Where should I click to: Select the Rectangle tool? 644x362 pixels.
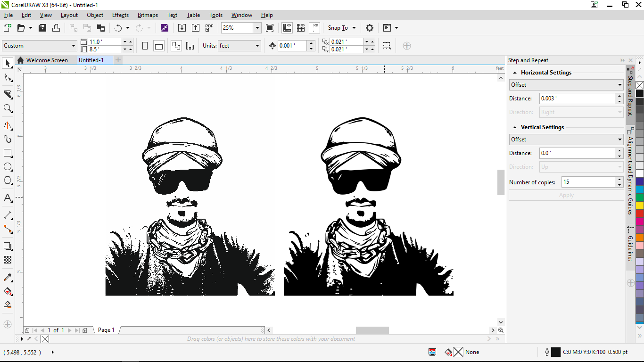tap(8, 153)
